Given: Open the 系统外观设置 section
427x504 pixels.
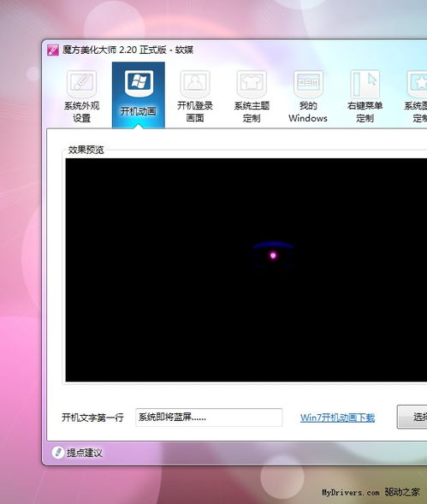Looking at the screenshot, I should pos(81,96).
